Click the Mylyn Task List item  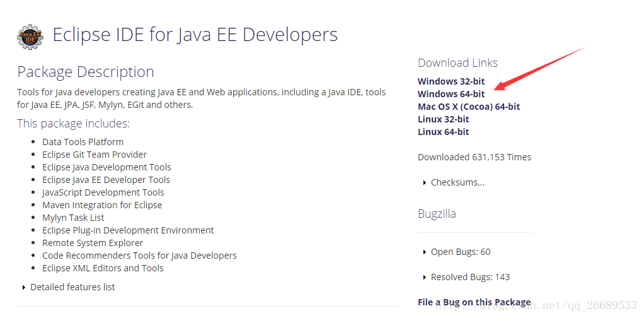pyautogui.click(x=73, y=218)
